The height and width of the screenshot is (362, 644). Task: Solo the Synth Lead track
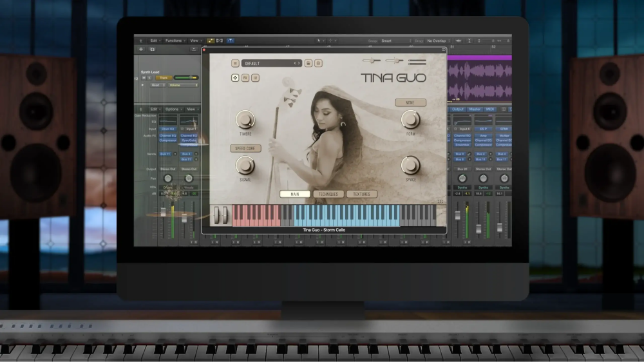click(x=149, y=78)
